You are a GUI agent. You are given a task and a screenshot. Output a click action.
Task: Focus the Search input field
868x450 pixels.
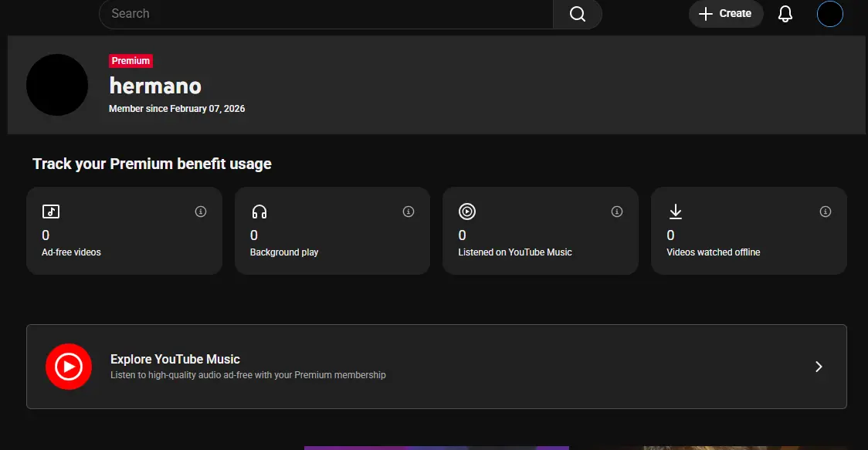(x=326, y=14)
